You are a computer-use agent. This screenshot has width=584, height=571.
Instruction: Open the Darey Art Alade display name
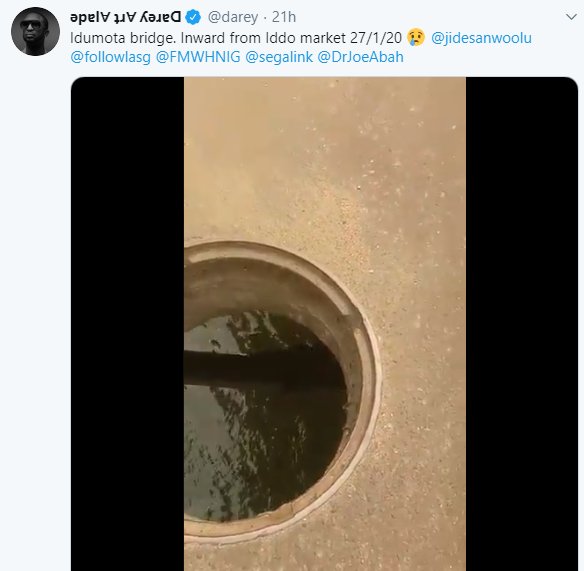coord(126,17)
